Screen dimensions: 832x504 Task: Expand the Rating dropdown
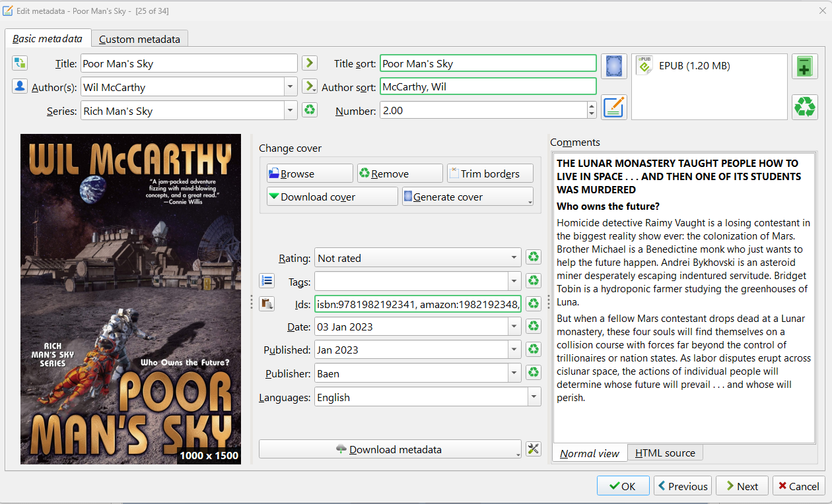514,258
